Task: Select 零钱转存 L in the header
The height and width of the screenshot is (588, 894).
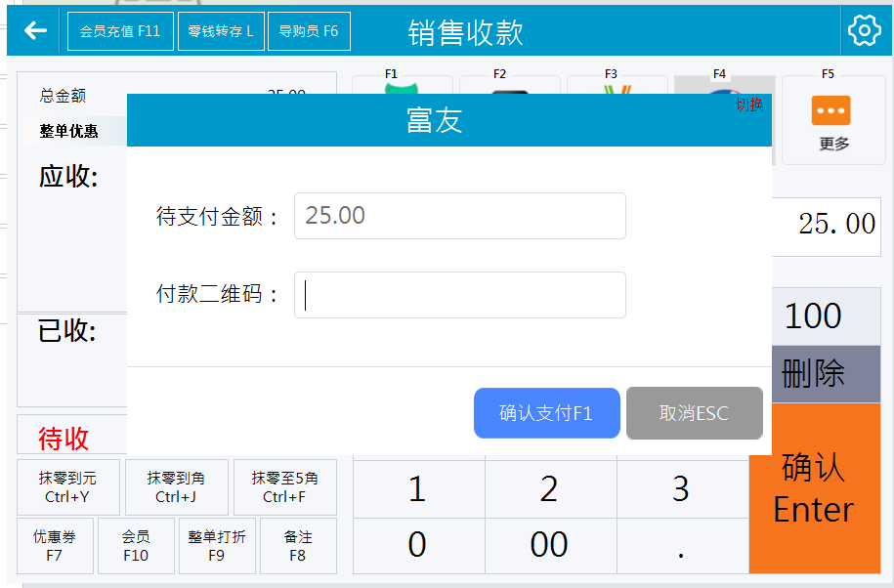Action: pos(221,31)
